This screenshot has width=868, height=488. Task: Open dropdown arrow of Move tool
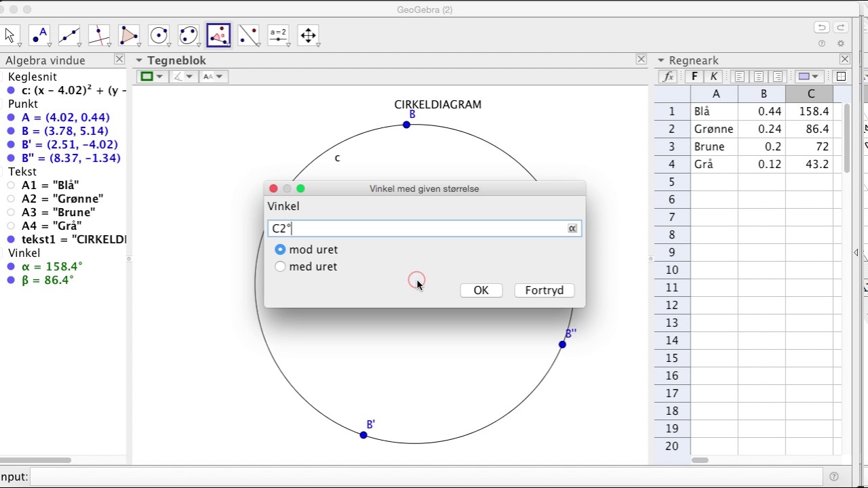[20, 45]
